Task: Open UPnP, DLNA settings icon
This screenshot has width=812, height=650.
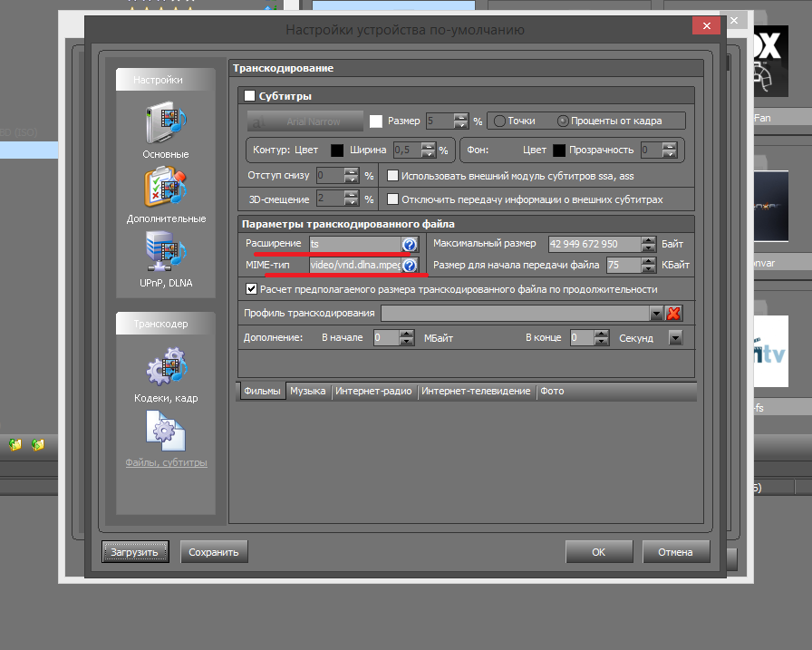Action: 165,253
